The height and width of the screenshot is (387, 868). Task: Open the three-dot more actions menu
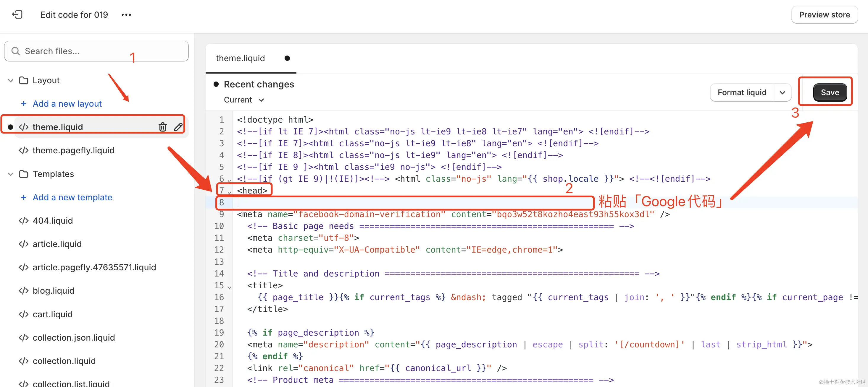click(x=126, y=15)
